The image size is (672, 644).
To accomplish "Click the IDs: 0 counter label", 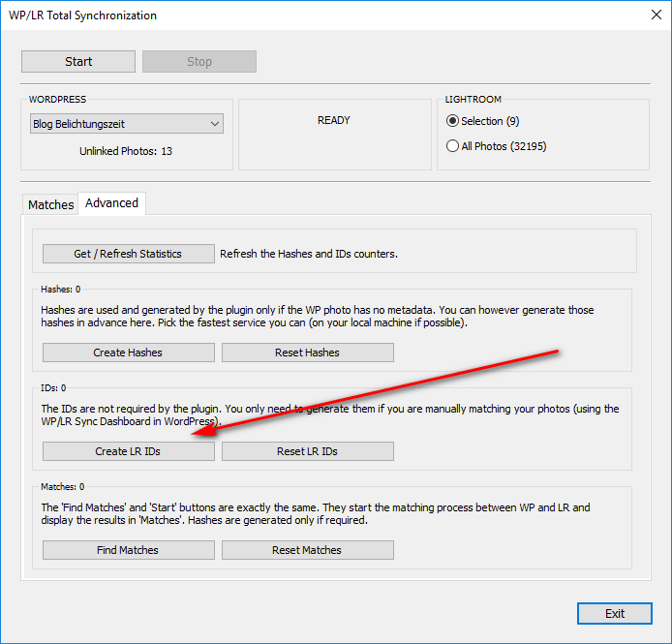I will tap(53, 388).
